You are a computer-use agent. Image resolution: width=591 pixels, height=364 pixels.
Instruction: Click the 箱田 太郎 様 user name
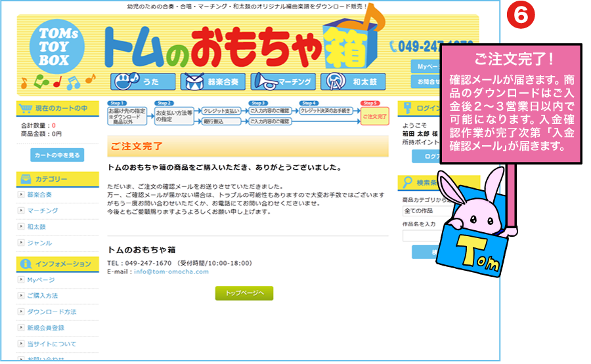[420, 134]
